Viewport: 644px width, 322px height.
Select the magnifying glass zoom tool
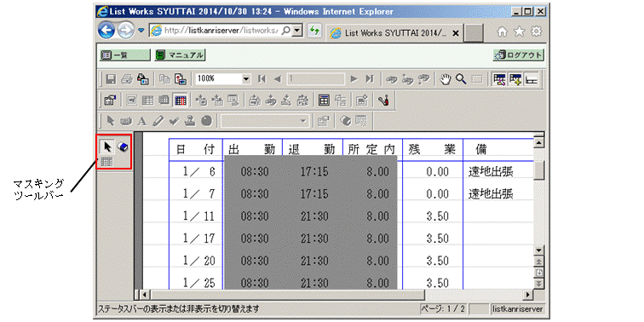pyautogui.click(x=460, y=79)
